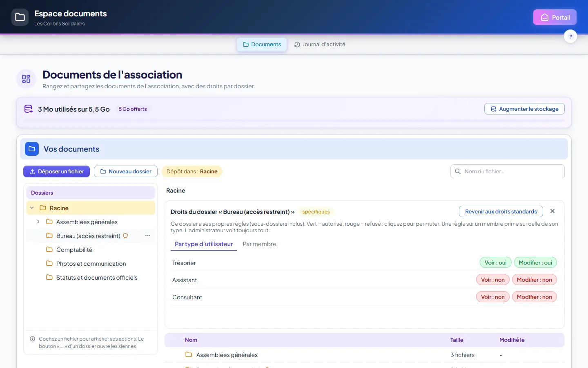Click the Statuts et documents officiels folder icon
588x368 pixels.
point(49,277)
